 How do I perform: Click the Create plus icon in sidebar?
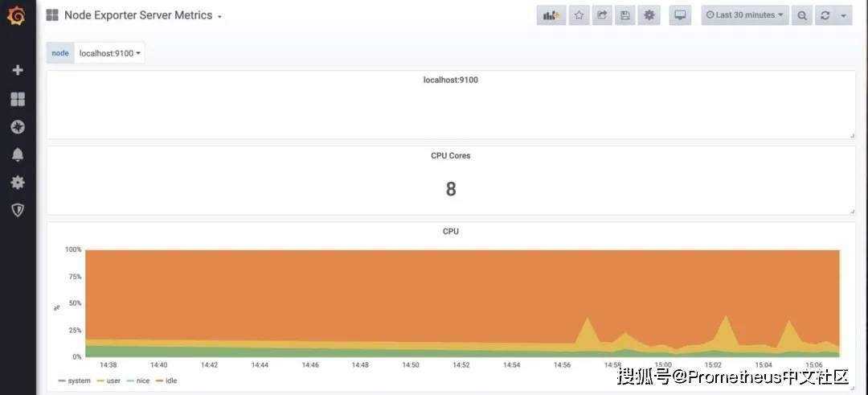pos(18,70)
